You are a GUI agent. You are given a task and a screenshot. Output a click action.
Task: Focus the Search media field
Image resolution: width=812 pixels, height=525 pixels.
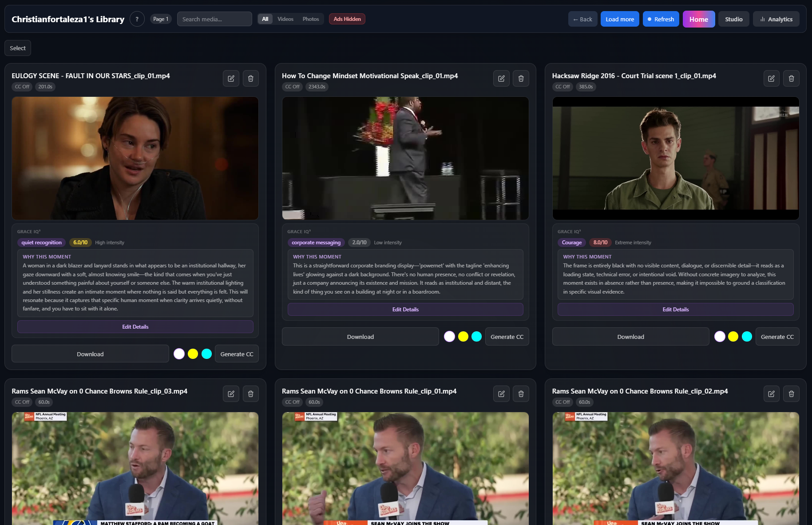point(214,19)
